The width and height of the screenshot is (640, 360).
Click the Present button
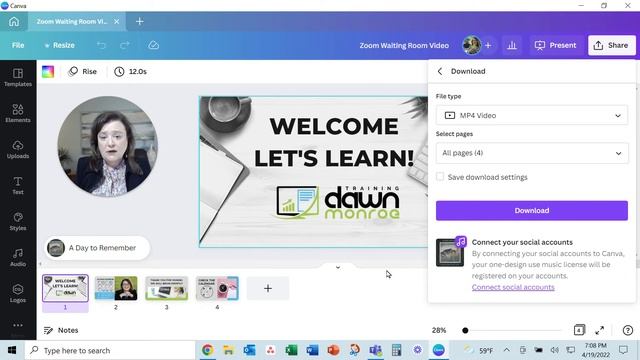(x=556, y=45)
